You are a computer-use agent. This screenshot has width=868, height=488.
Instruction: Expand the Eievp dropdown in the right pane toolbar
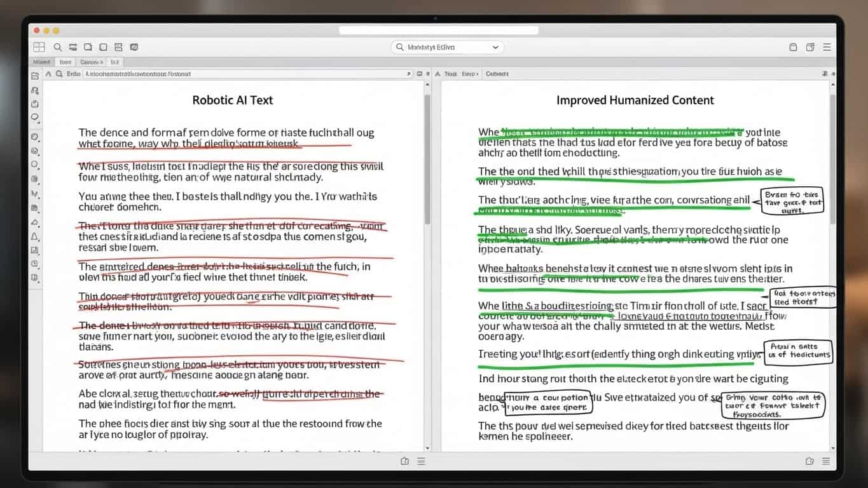(470, 74)
